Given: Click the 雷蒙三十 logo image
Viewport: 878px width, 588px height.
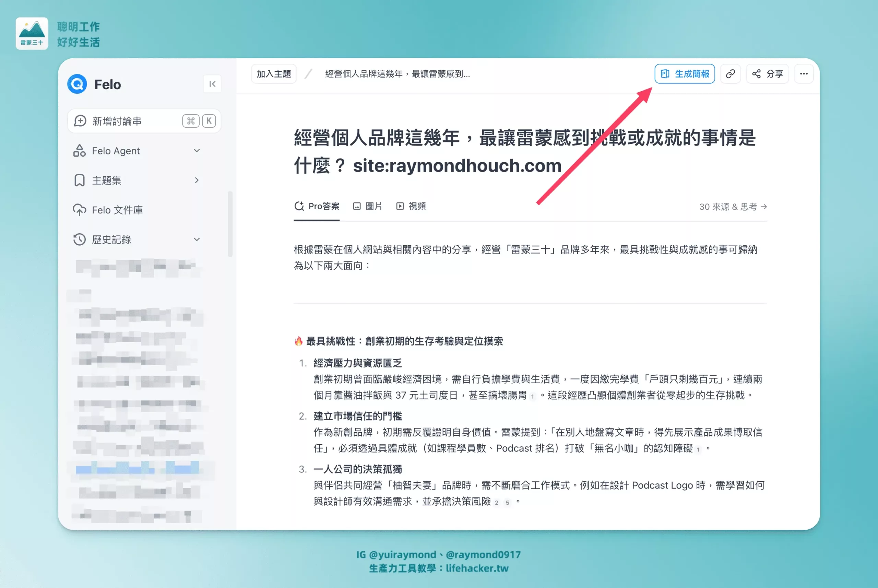Looking at the screenshot, I should 32,33.
